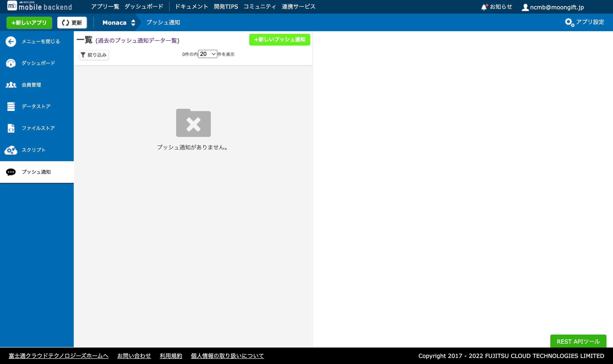Open 富士通クラウドテクノロジーズホームへ footer link
The image size is (613, 364).
[x=58, y=356]
